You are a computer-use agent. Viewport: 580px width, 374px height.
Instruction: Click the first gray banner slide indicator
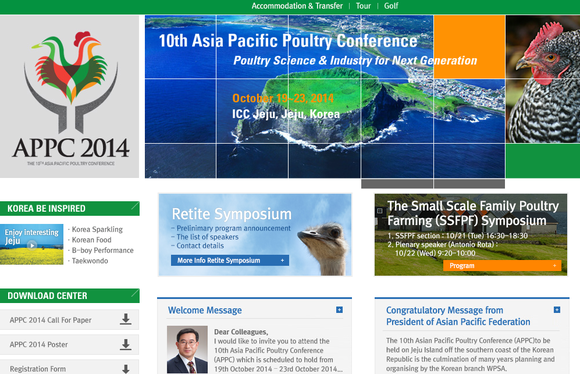point(397,183)
